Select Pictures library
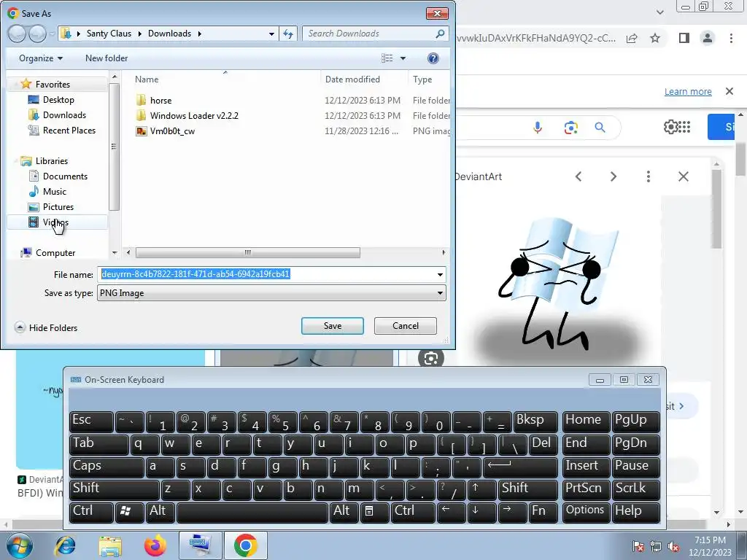 point(58,206)
